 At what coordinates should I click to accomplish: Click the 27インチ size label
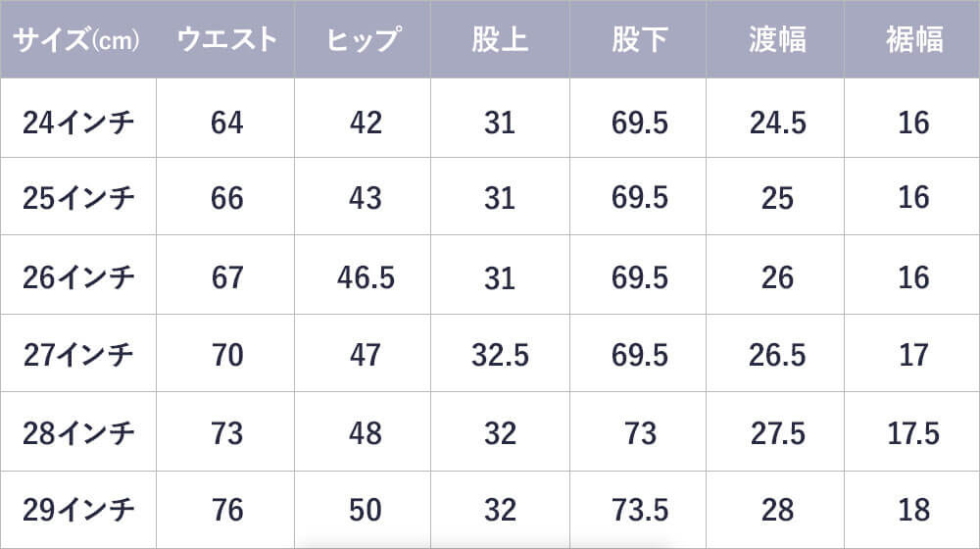pos(78,355)
